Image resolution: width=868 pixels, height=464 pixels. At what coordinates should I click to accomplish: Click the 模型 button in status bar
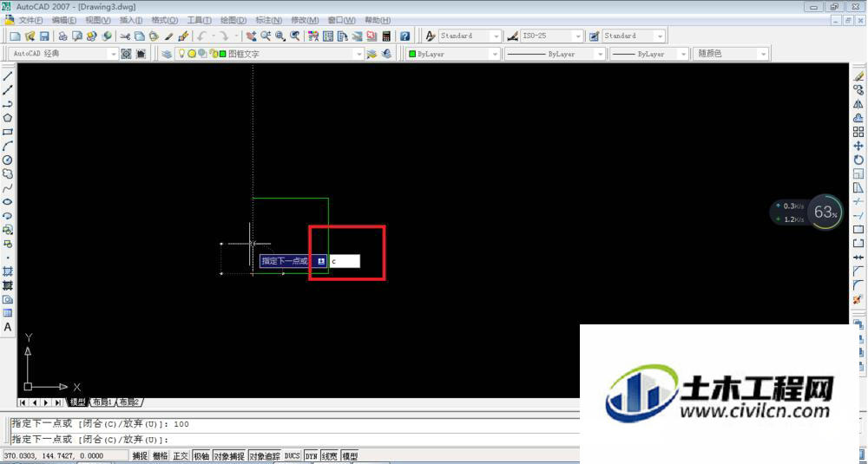350,456
